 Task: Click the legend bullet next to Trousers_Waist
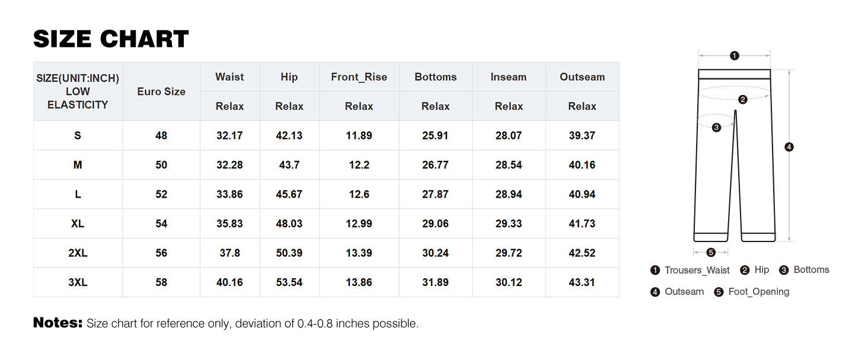coord(655,271)
